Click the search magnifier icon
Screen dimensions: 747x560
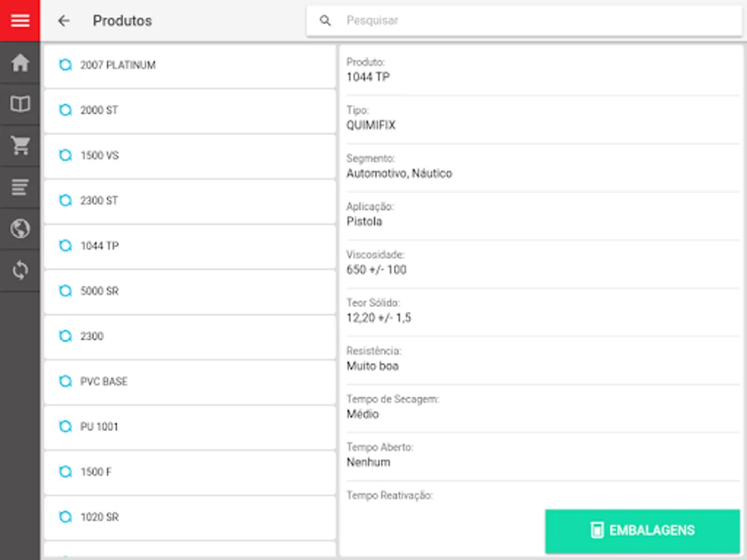click(325, 21)
